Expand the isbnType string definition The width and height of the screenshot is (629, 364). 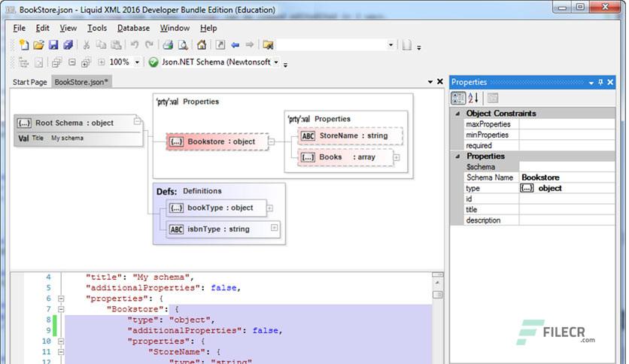(274, 228)
